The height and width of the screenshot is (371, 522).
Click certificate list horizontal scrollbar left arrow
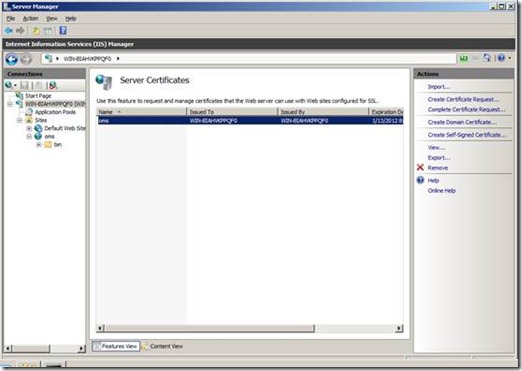[100, 329]
